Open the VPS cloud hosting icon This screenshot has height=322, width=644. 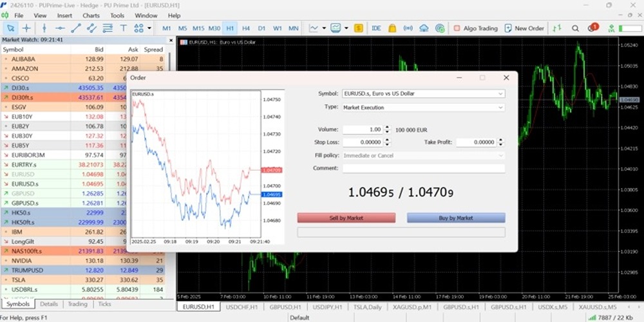424,28
